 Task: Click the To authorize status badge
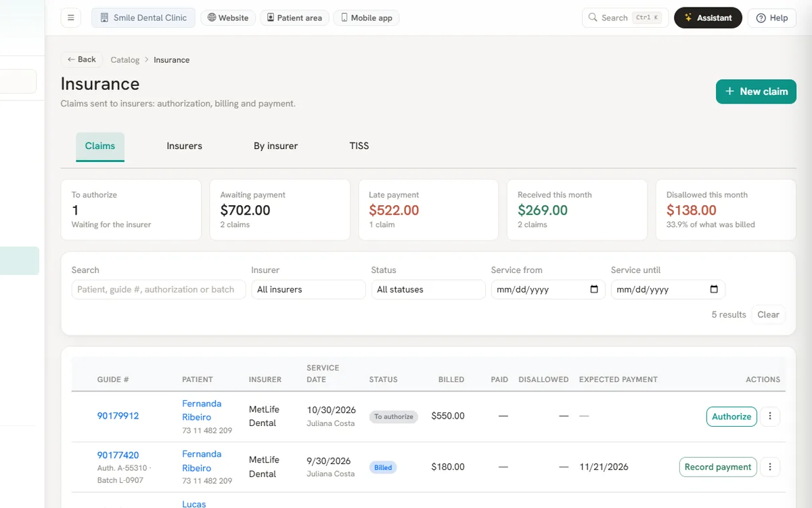(394, 417)
